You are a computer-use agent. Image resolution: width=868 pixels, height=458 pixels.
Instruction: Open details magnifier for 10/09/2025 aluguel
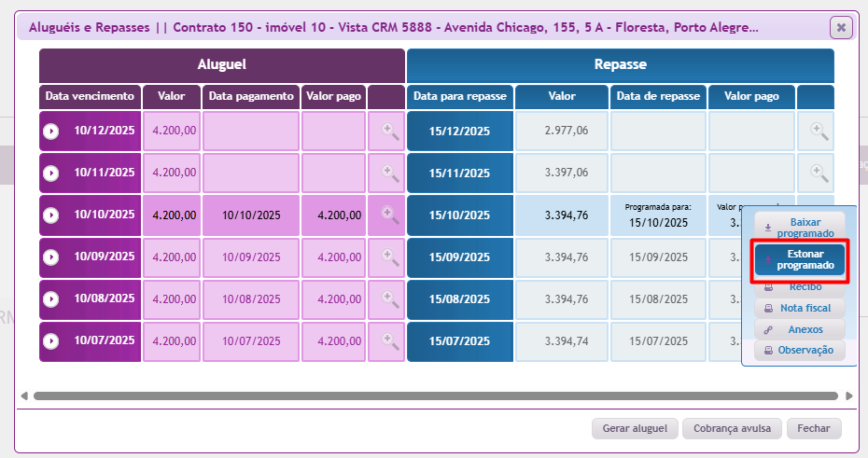point(389,257)
